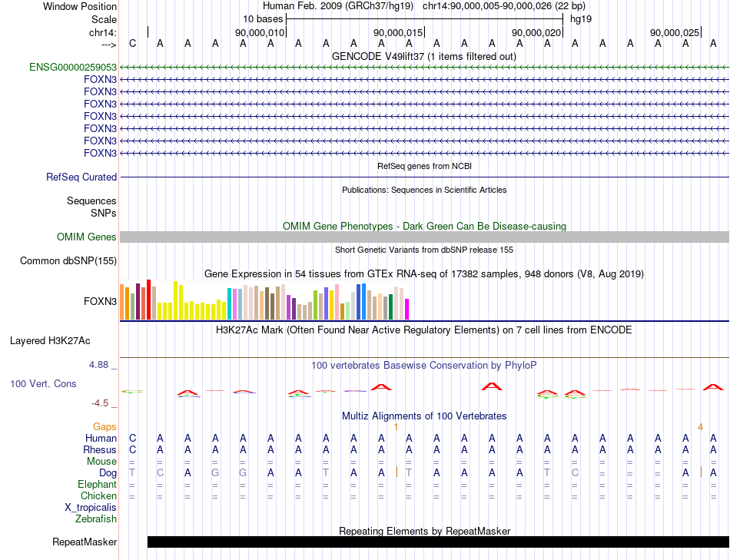Open Multiz Alignments of 100 Vertebrates title
730x560 pixels.
tap(424, 416)
